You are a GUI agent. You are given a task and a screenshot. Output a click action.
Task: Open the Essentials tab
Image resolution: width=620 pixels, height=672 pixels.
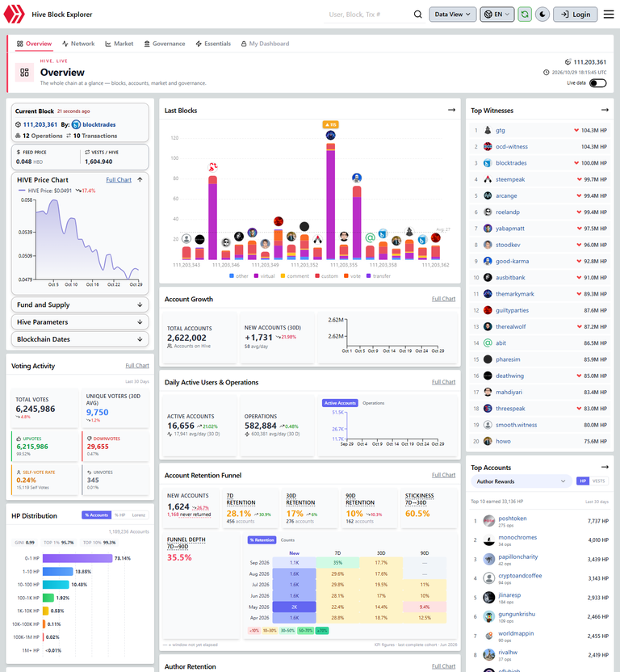[213, 44]
